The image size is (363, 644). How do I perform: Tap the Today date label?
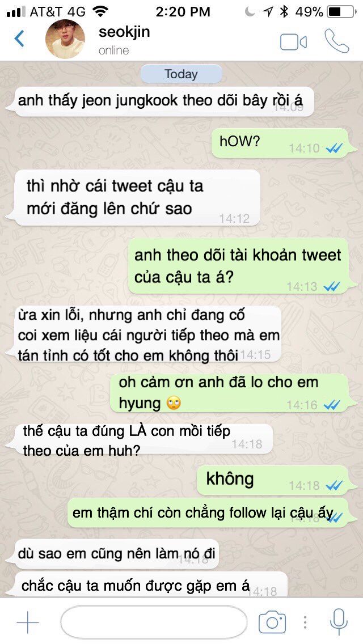[x=181, y=74]
